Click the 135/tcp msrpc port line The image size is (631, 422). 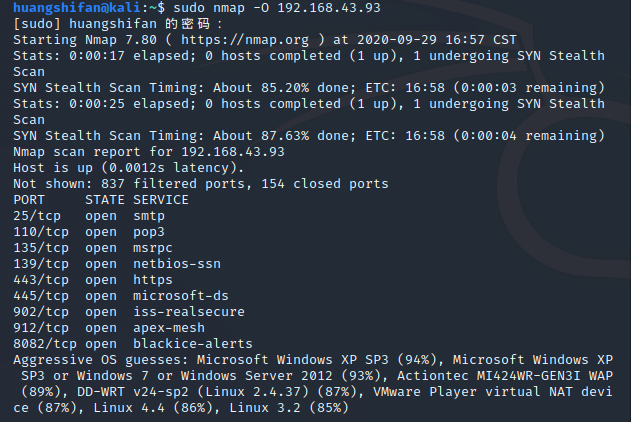93,248
